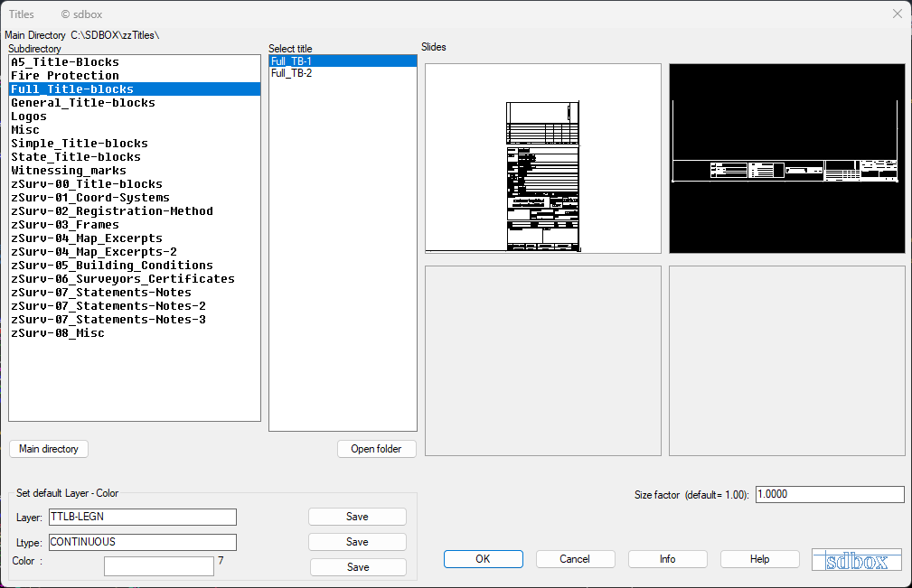Click the vertical title block slide thumbnail

[543, 158]
